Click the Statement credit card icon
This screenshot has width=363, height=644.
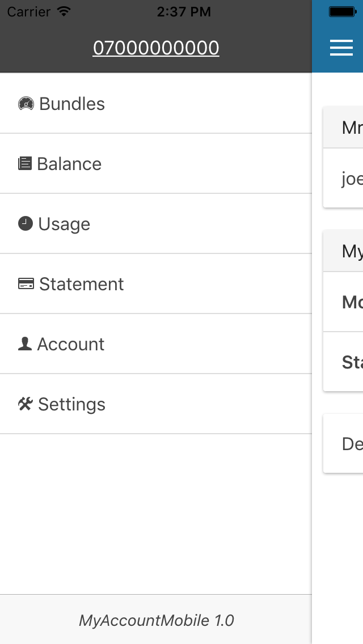point(26,284)
